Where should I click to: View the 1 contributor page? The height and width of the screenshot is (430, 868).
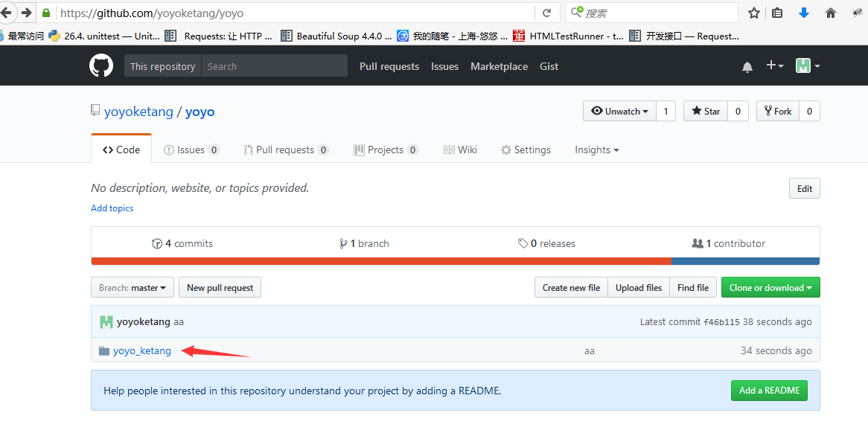coord(729,243)
